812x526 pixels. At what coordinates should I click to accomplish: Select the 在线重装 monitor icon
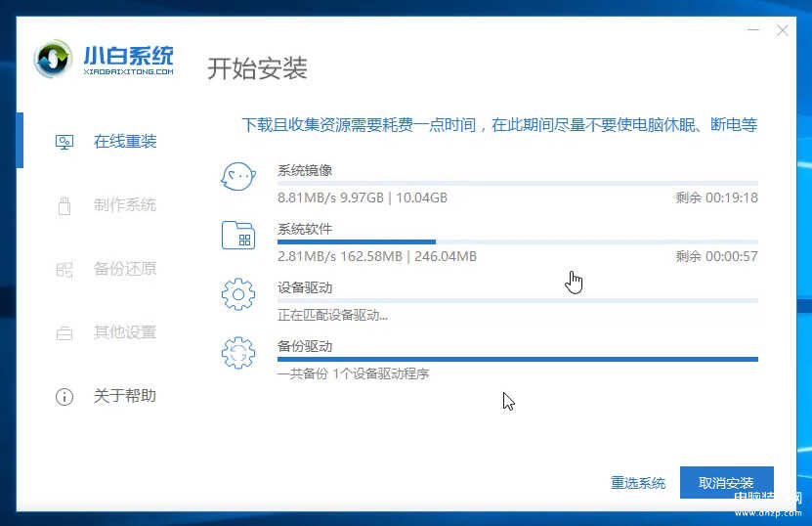click(x=64, y=142)
